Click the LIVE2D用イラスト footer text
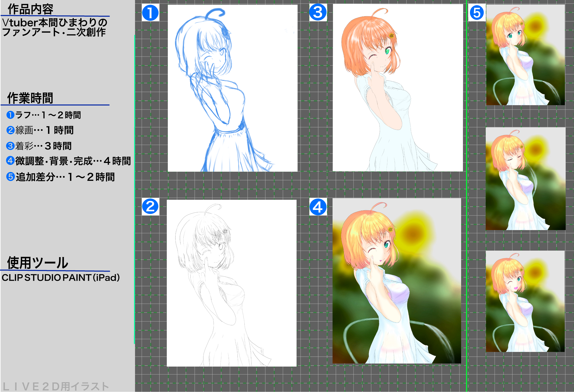 [56, 386]
